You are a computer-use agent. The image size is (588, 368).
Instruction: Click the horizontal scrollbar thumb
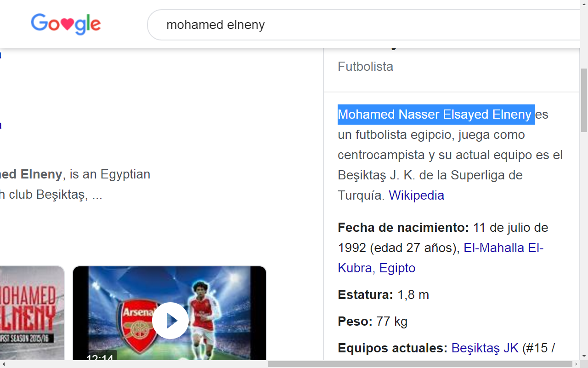point(418,364)
